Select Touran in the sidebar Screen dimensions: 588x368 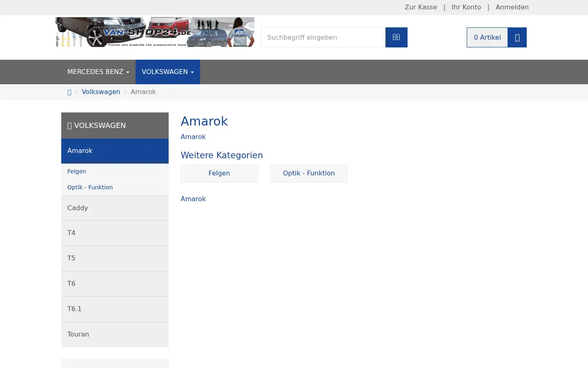pos(115,334)
